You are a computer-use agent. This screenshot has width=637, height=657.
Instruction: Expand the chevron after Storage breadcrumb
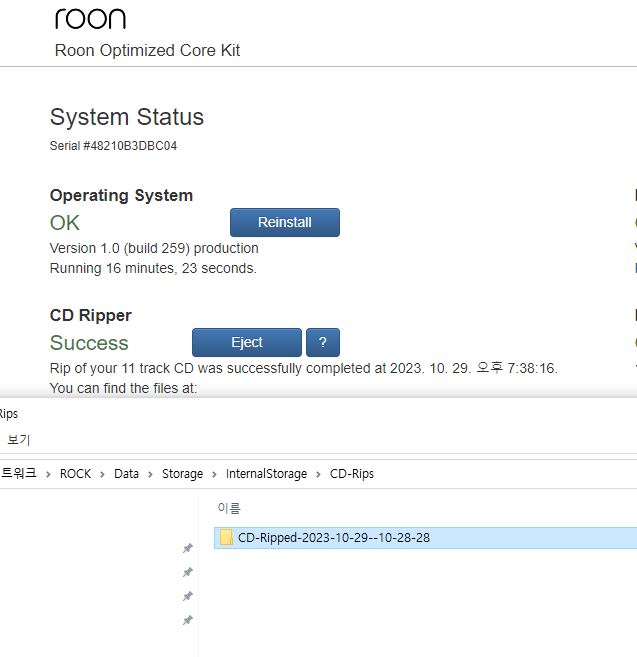[214, 474]
